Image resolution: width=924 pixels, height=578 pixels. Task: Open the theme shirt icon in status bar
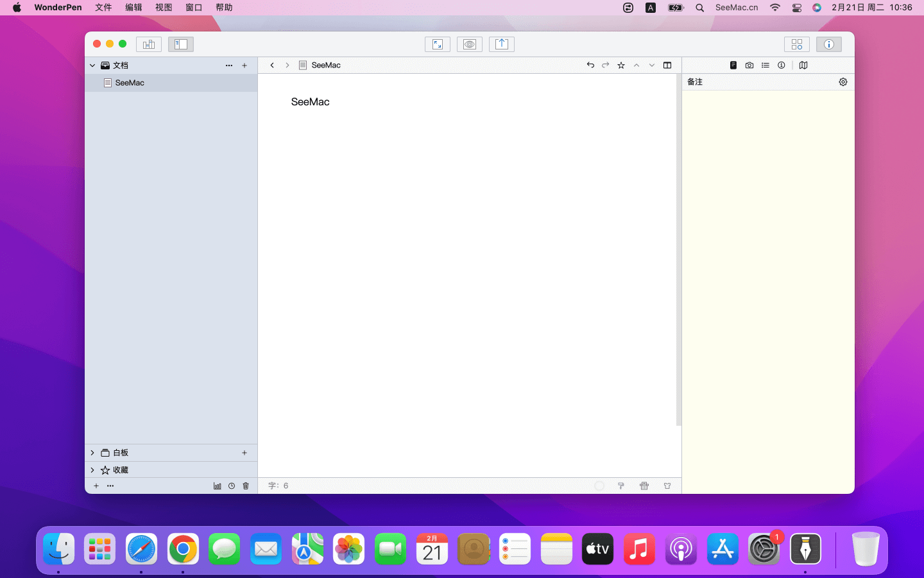click(x=667, y=486)
